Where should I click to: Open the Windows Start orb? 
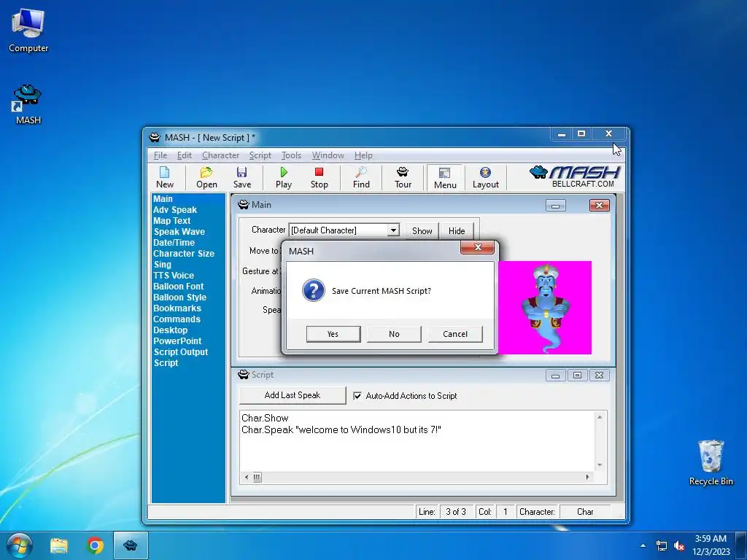(20, 545)
